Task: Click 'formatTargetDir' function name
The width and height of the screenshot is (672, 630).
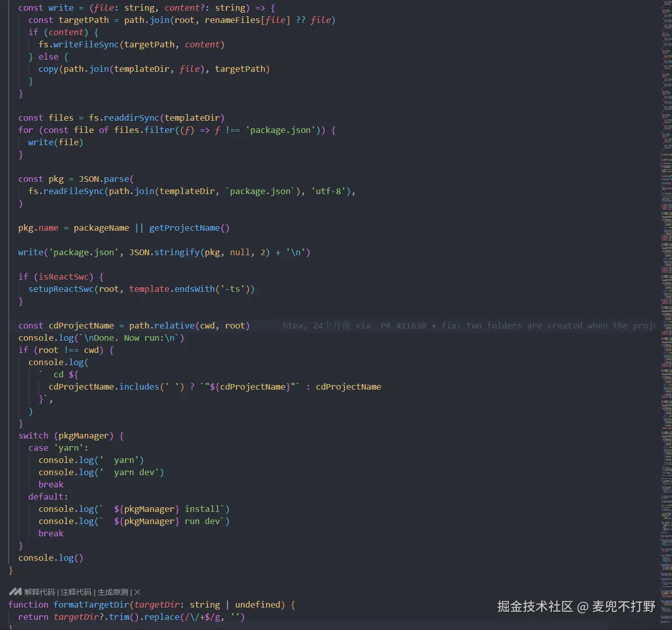Action: (x=91, y=605)
